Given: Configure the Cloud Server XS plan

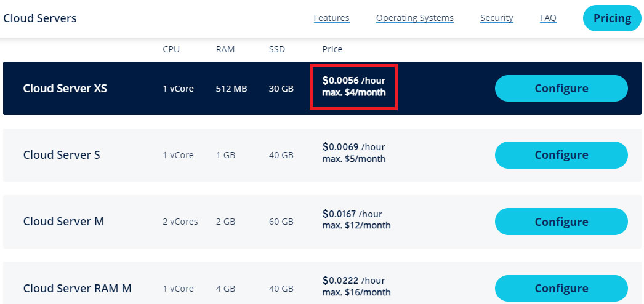Looking at the screenshot, I should (561, 88).
